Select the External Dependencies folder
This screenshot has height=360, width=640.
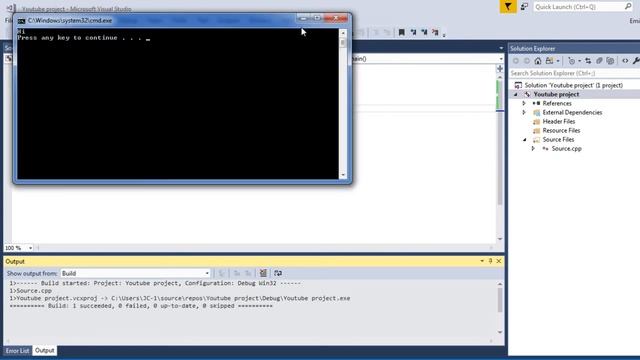(x=572, y=112)
